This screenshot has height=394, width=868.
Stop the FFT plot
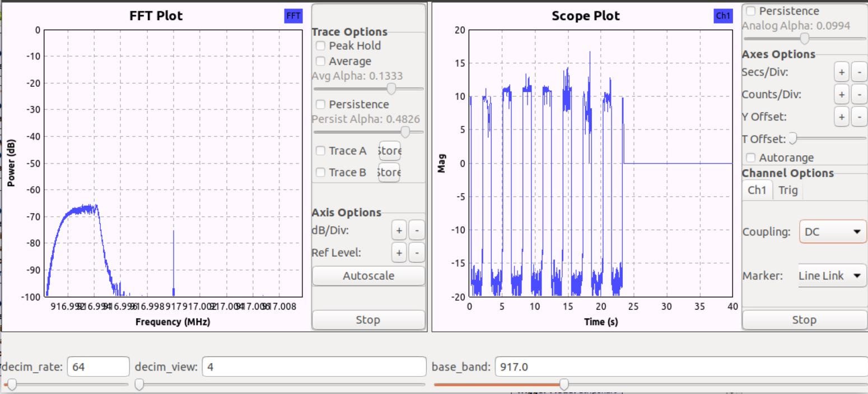pos(368,320)
